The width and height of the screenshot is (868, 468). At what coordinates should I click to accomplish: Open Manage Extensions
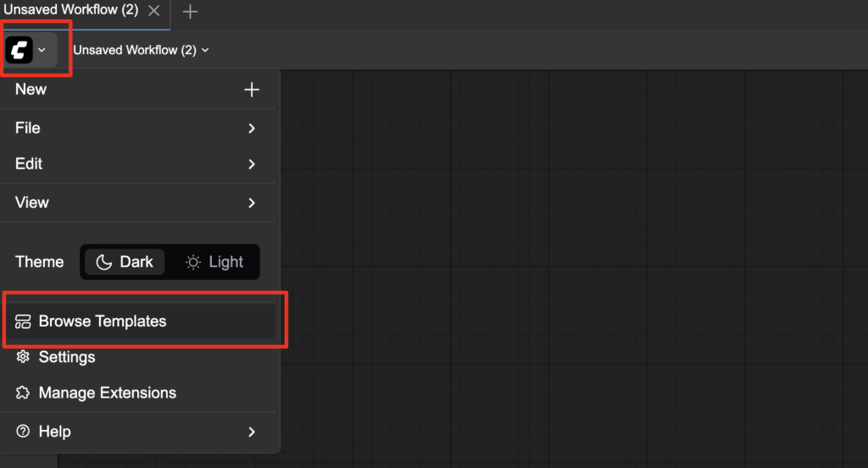coord(108,393)
